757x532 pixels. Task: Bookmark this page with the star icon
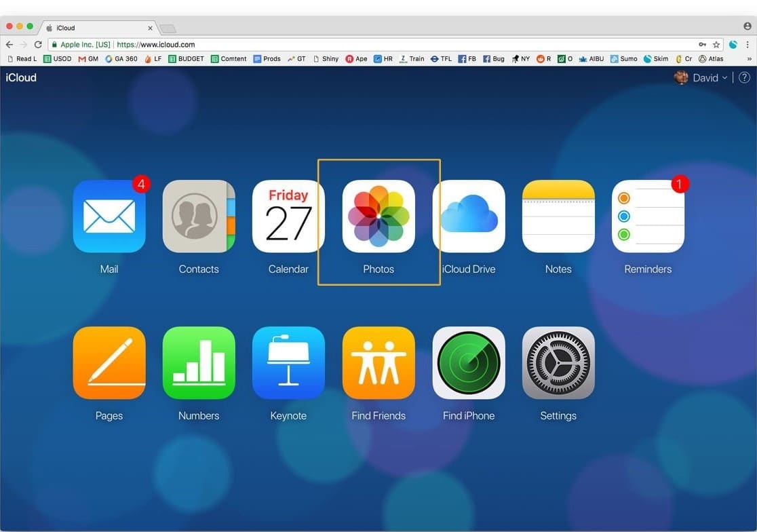716,44
